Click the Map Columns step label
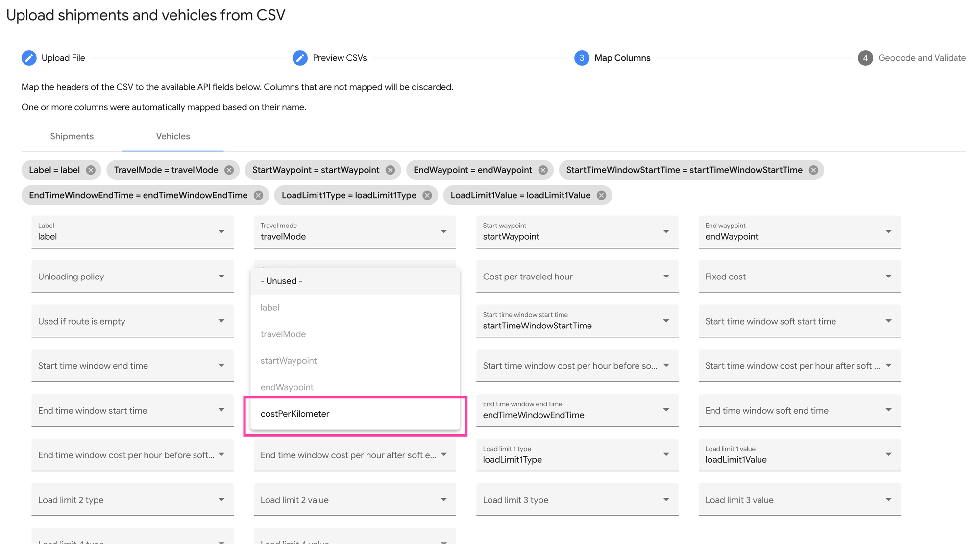980x553 pixels. pos(622,57)
